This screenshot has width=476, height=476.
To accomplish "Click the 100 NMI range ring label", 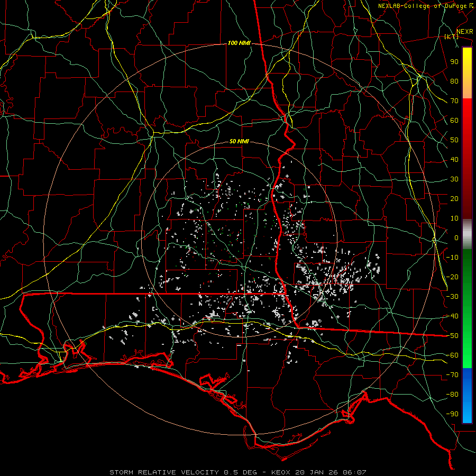I will tap(239, 43).
